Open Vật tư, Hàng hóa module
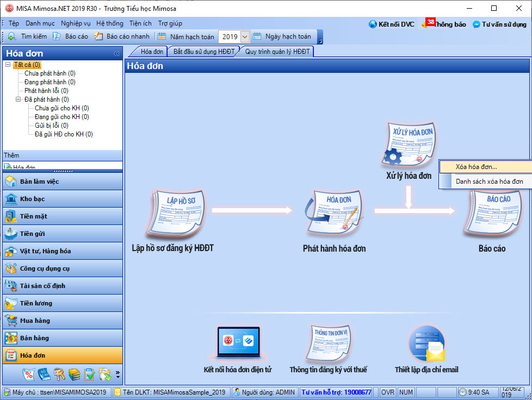Viewport: 532px width, 400px height. point(63,251)
